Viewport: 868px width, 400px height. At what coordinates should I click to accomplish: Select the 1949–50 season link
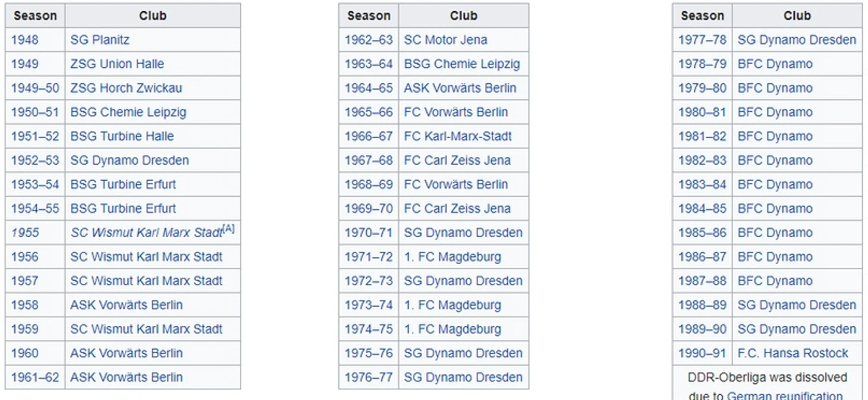[35, 88]
